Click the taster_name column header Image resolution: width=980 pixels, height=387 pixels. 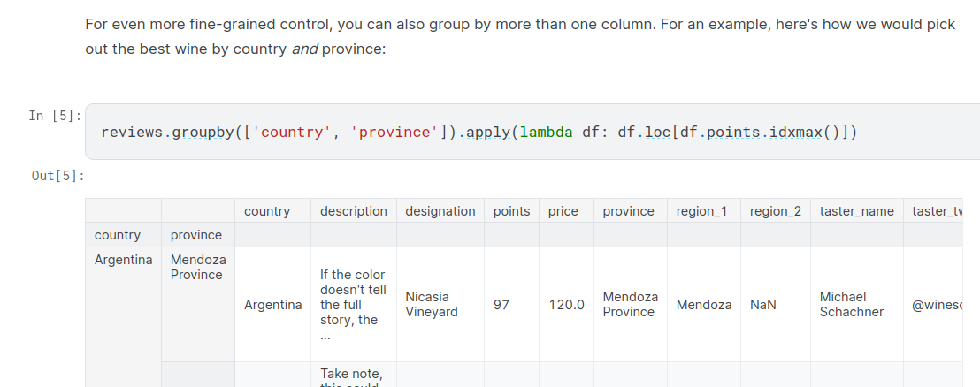pos(856,211)
